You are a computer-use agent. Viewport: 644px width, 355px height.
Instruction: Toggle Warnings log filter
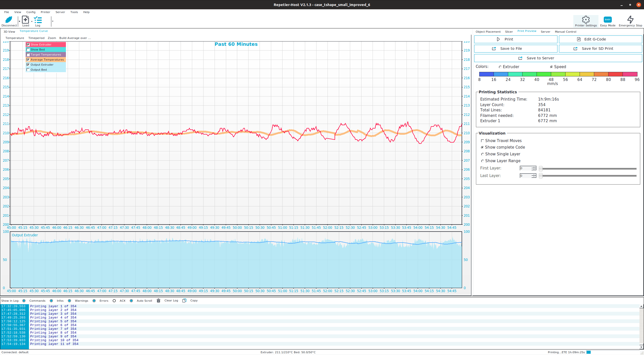click(69, 301)
